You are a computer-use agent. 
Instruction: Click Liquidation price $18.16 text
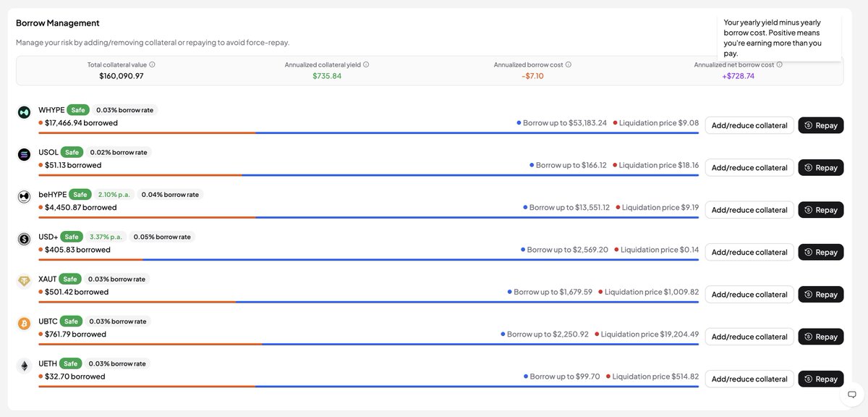(x=659, y=165)
